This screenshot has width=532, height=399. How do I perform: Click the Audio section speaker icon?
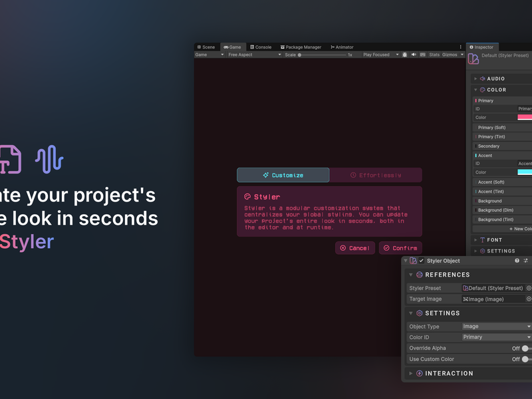pyautogui.click(x=483, y=78)
